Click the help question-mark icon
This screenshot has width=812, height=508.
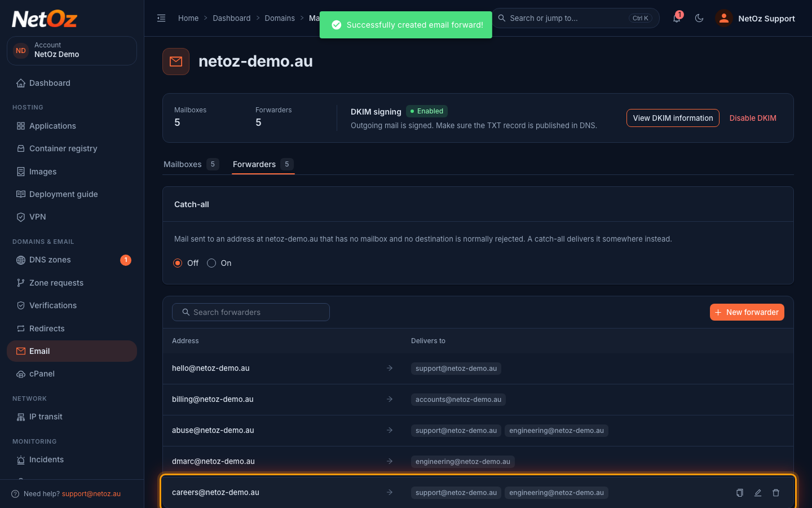pos(15,494)
